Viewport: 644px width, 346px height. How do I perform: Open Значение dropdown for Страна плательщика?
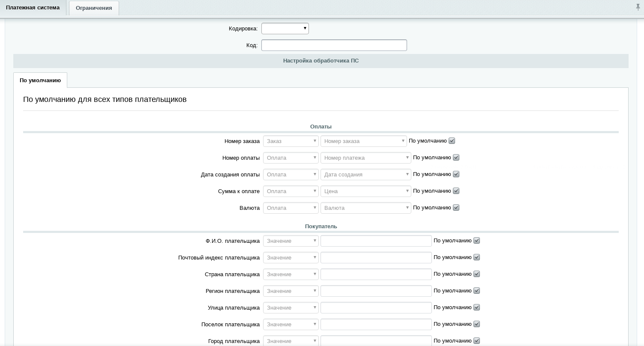pyautogui.click(x=291, y=274)
